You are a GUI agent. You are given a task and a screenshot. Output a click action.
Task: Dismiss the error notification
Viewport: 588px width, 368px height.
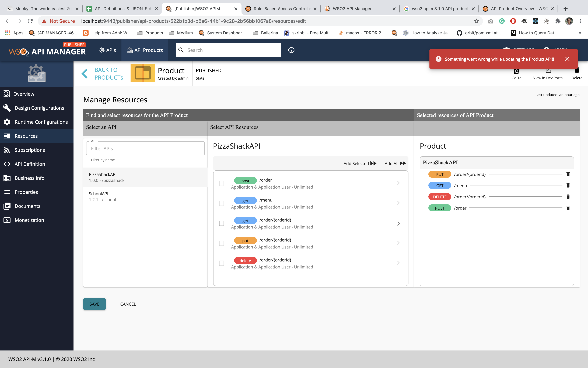click(567, 59)
